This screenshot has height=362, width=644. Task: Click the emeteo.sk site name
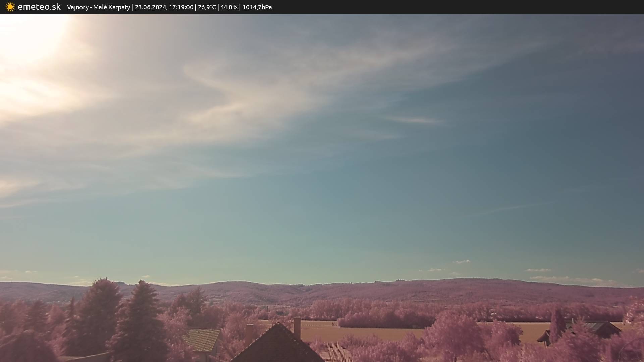click(39, 7)
